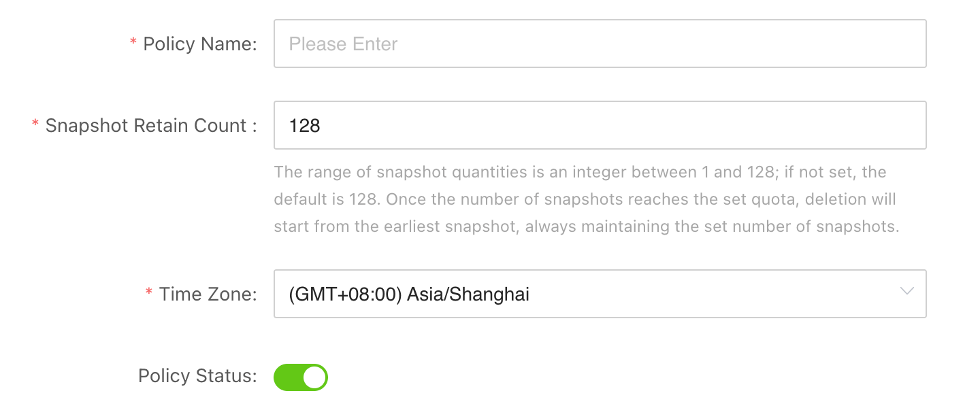Click the snapshot quantity range help text
980x408 pixels.
pyautogui.click(x=580, y=172)
